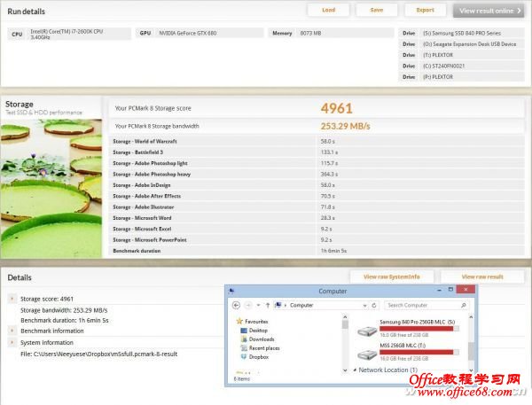Click the Benchmark duration row
This screenshot has width=532, height=405.
tap(317, 251)
